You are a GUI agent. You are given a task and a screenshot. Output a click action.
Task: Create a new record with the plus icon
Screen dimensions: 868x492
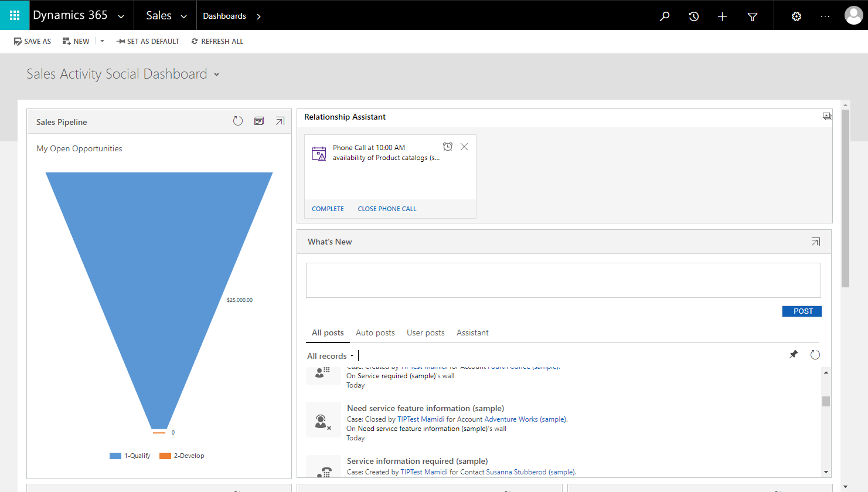(723, 16)
